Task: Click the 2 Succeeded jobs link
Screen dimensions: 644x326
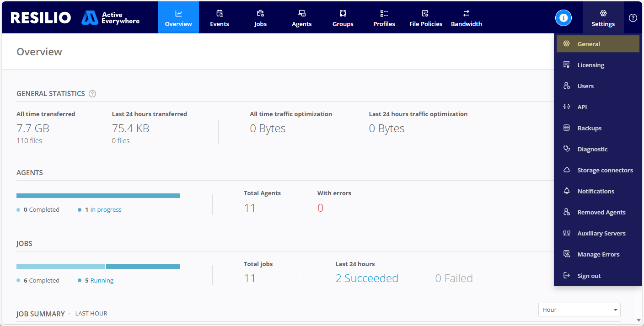Action: click(367, 278)
